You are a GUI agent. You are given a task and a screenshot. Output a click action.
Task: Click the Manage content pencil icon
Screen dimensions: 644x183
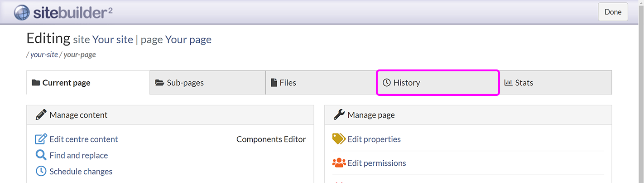coord(41,115)
